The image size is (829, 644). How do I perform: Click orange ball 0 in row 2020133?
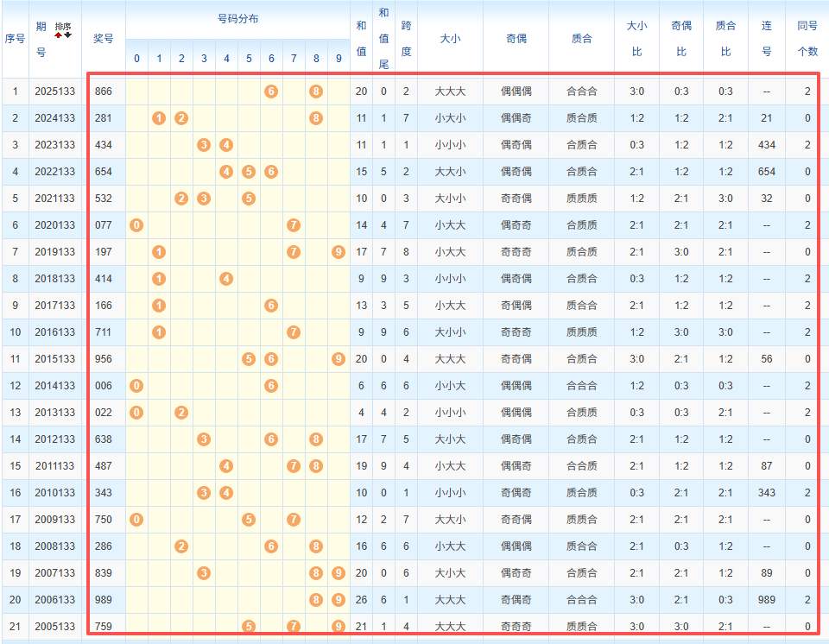136,225
